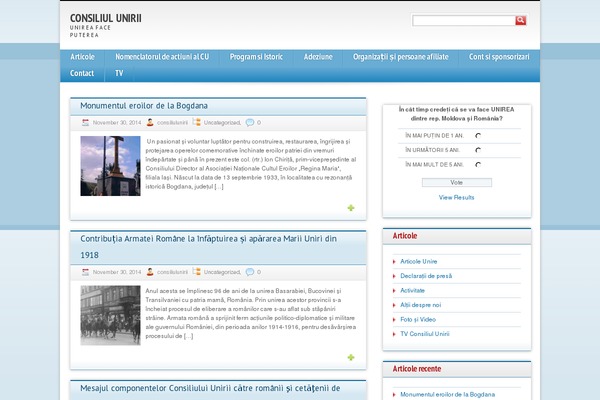The image size is (600, 400).
Task: Click green plus under Monumentul eroilor post
Action: click(x=351, y=208)
